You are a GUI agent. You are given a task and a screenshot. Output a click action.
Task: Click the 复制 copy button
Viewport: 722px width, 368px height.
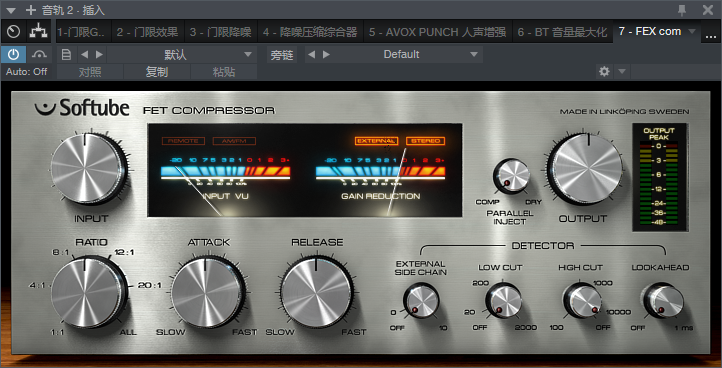pos(157,72)
